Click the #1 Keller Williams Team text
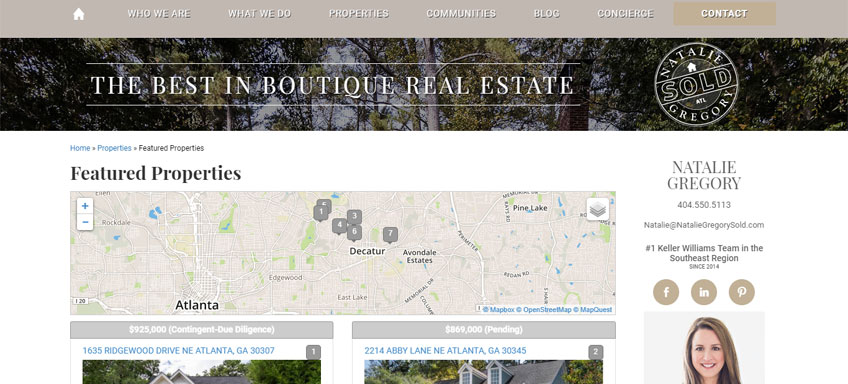The height and width of the screenshot is (384, 848). [x=704, y=253]
